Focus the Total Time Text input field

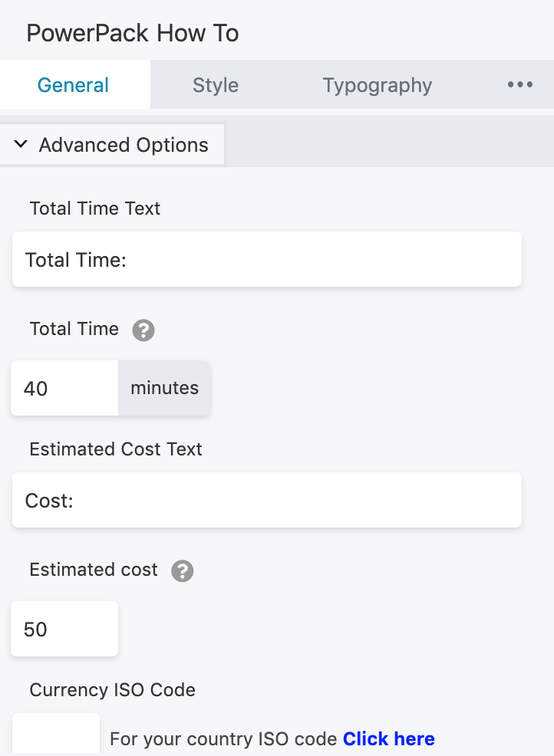[267, 259]
